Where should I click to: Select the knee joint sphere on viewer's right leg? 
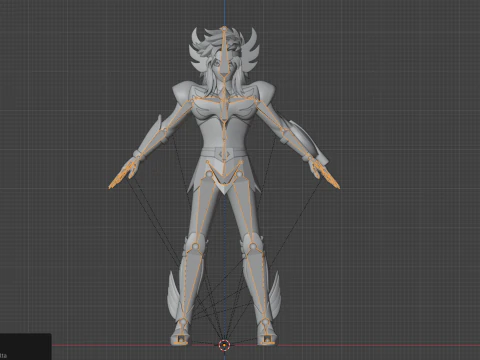tap(253, 247)
